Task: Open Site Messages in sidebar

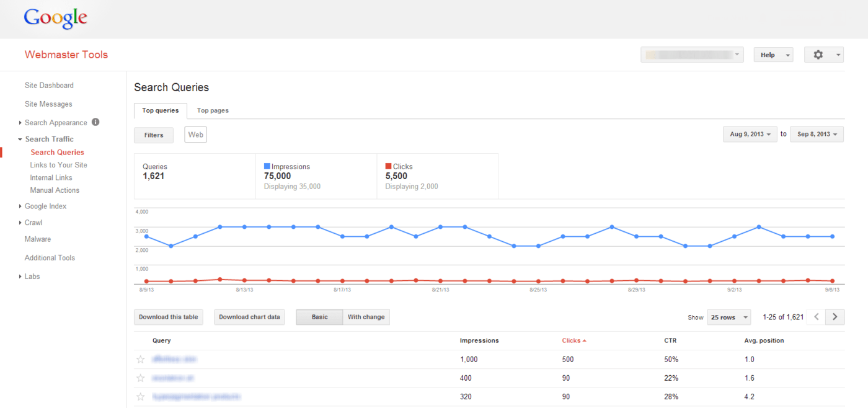Action: coord(48,104)
